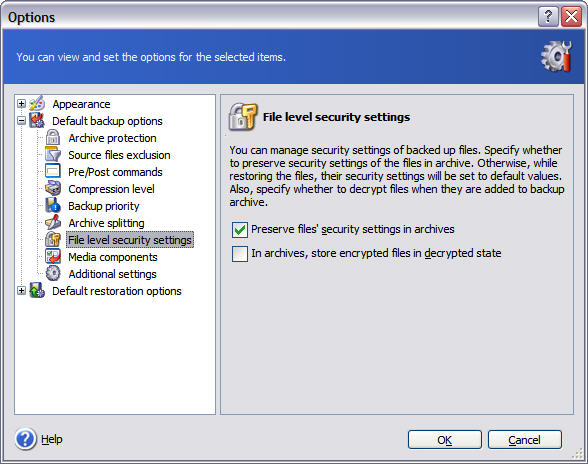Expand the Appearance tree node

[x=21, y=104]
